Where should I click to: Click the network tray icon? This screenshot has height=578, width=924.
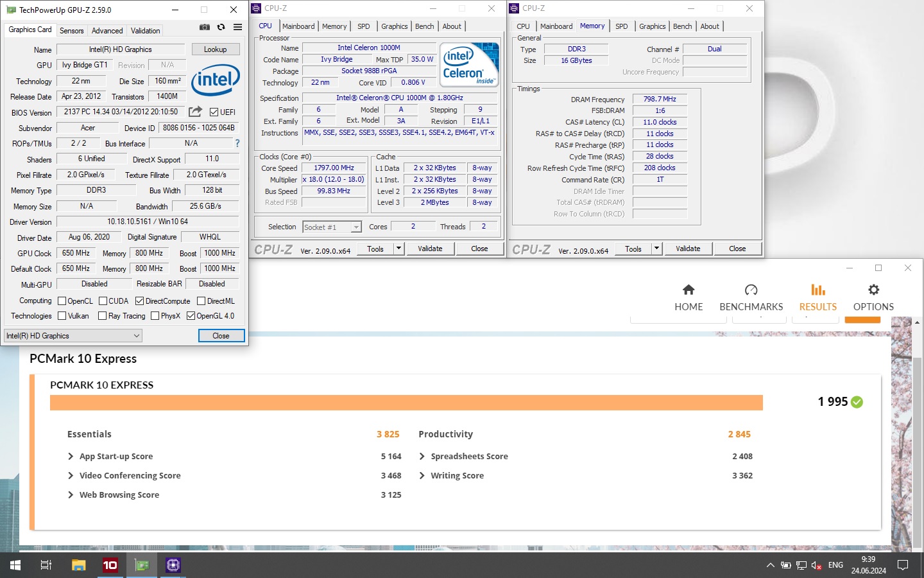tap(801, 565)
